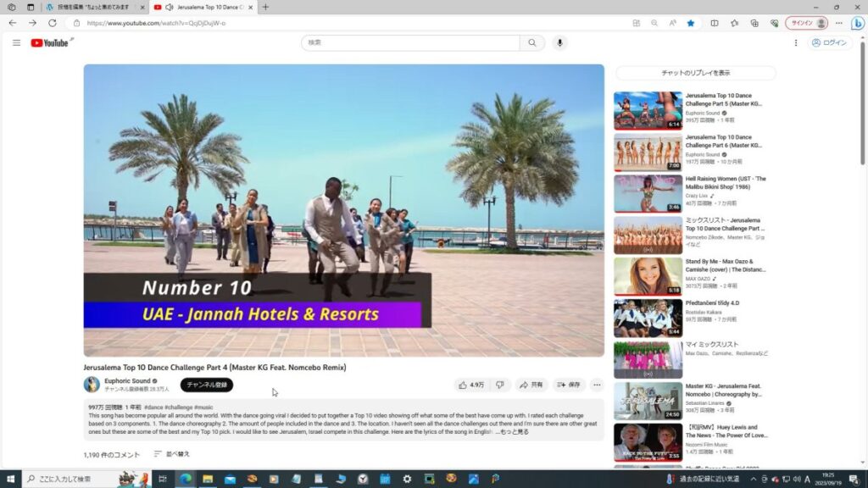Screen dimensions: 868x488
Task: Open the Euphoric Sound channel avatar
Action: coord(92,384)
